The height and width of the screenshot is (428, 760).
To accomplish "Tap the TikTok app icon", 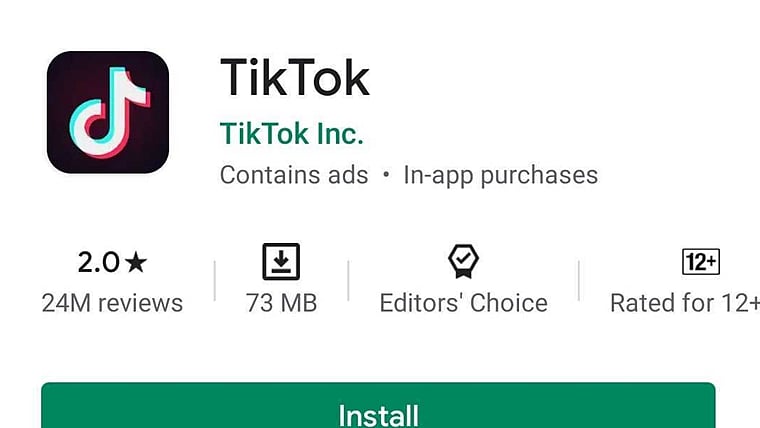I will (x=108, y=112).
